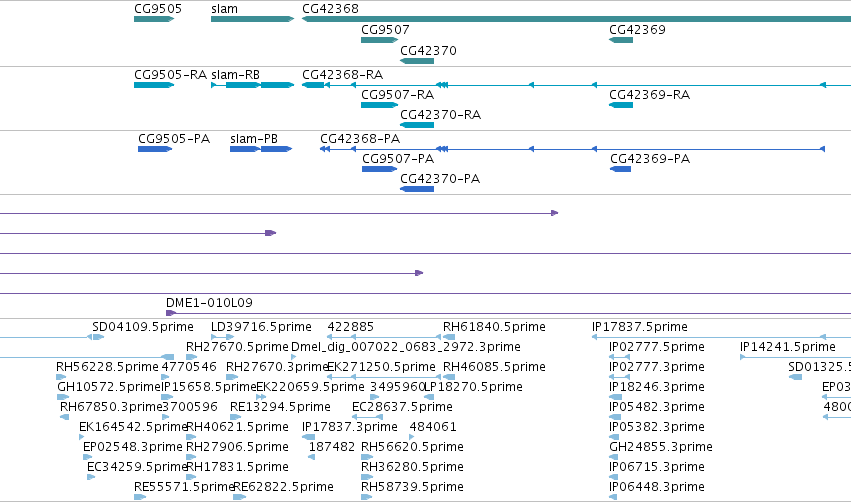The image size is (851, 502).
Task: Click the RE55571.5prime EST label
Action: coord(184,487)
